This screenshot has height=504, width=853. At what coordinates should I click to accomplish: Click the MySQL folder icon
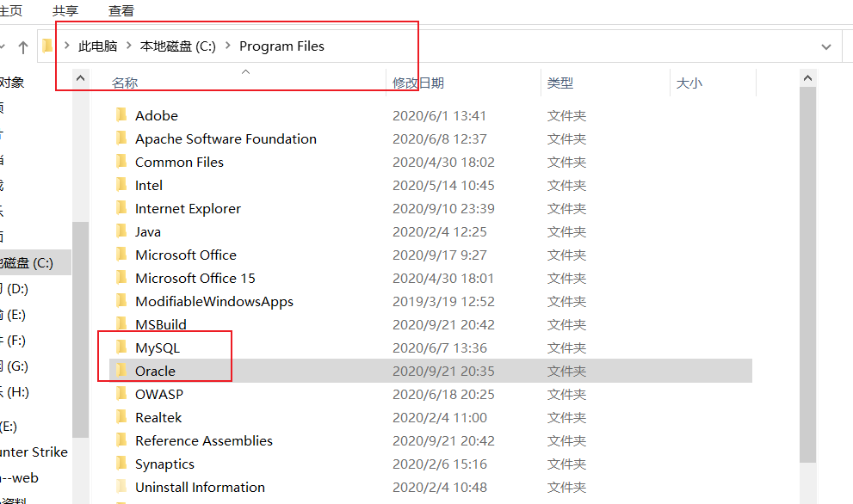click(121, 347)
